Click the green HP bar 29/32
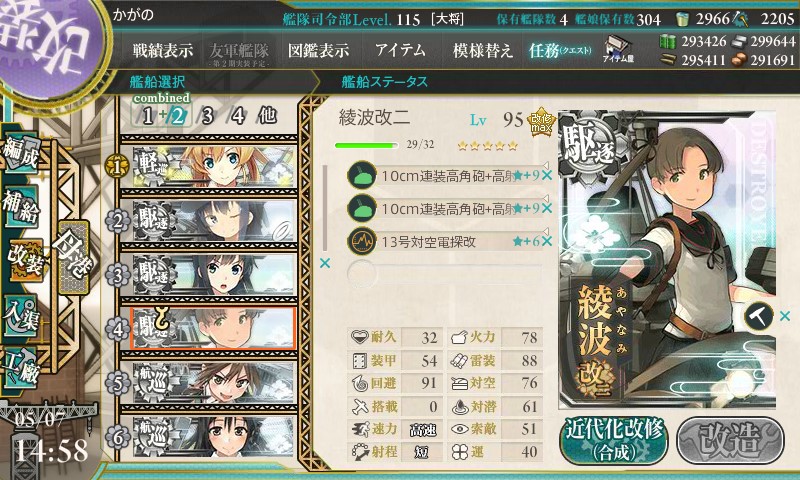 [x=366, y=145]
